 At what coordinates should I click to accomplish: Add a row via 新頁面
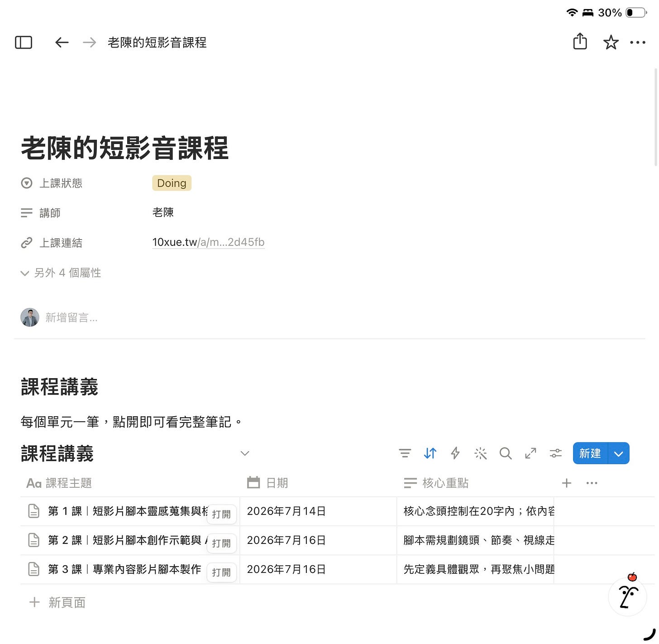[57, 603]
